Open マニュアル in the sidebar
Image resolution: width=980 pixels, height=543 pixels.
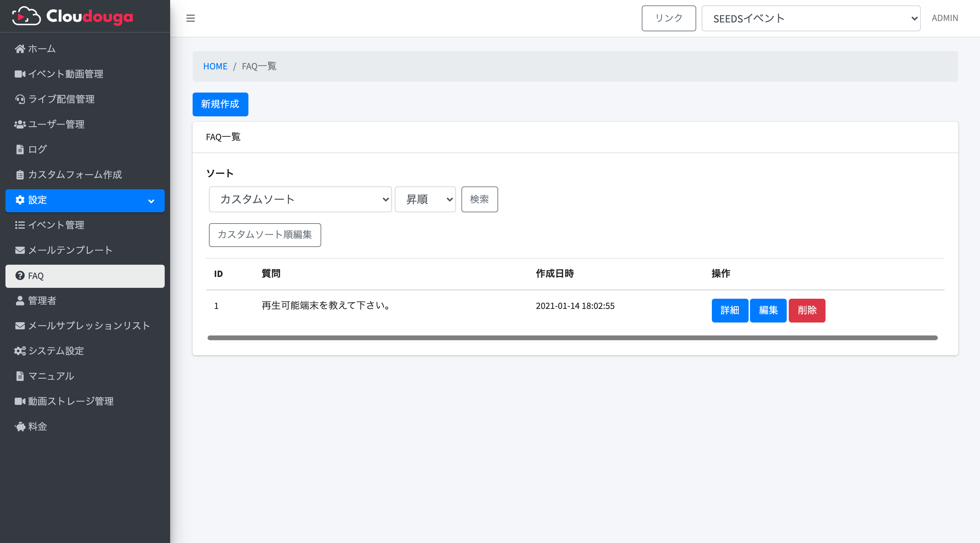tap(85, 376)
